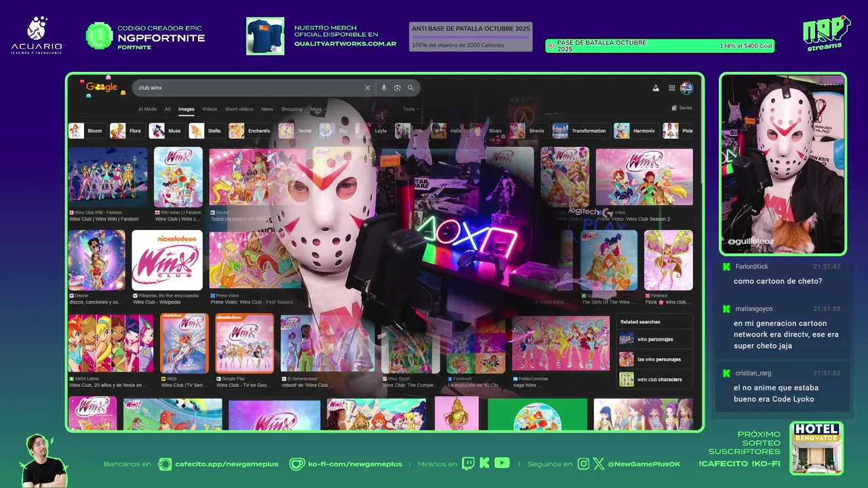
Task: Click the Hotel Renovator giveaway thumbnail
Action: point(816,448)
